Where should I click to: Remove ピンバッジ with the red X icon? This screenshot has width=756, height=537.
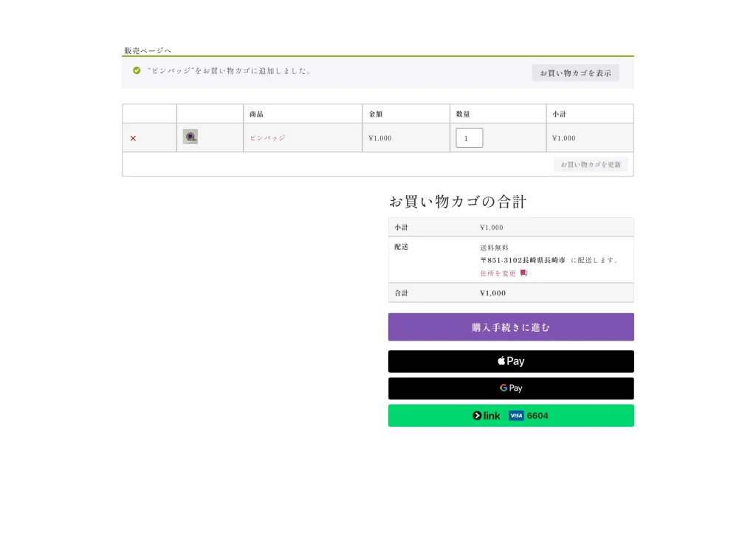coord(133,138)
